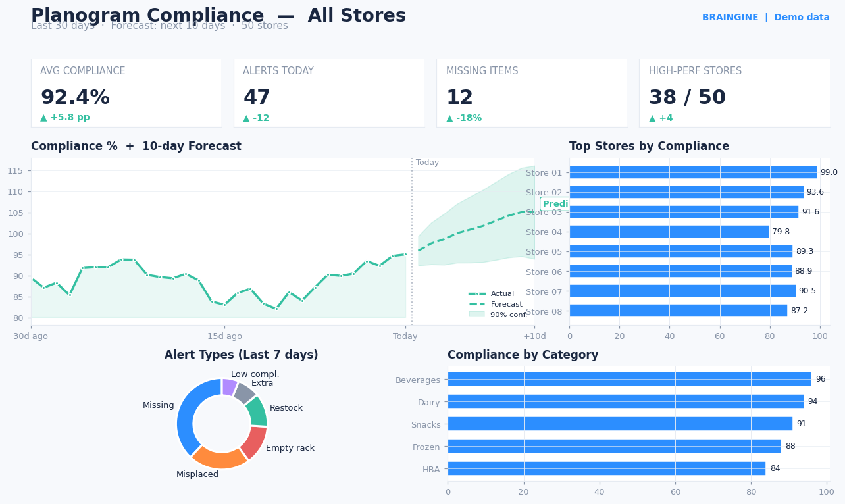Open the MISSING ITEMS 12 card

point(532,93)
